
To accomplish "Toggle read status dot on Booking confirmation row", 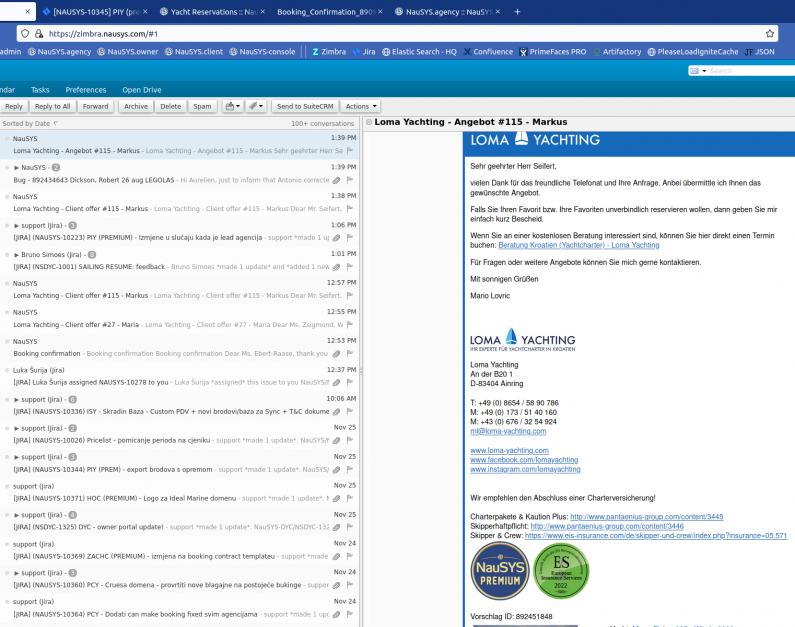I will 7,341.
